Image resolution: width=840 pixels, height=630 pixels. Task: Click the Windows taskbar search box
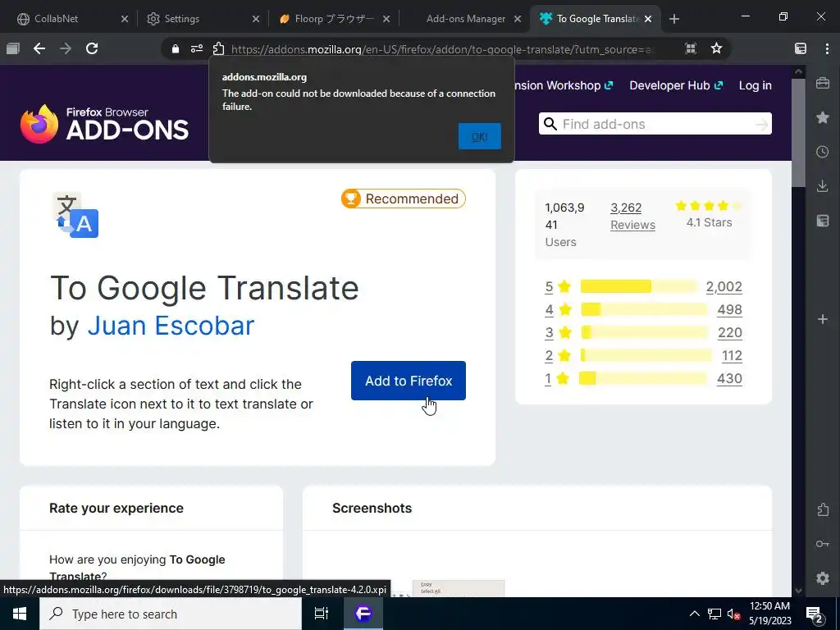(x=171, y=614)
